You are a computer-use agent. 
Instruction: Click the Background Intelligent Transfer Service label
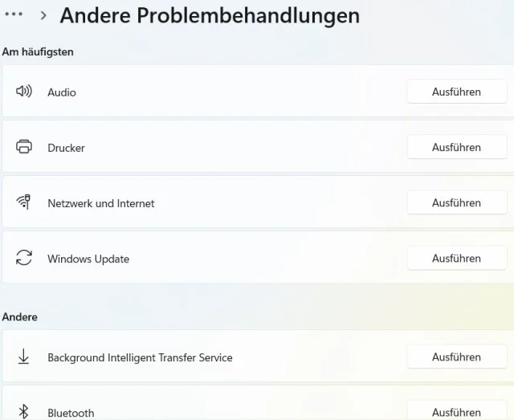click(x=140, y=357)
